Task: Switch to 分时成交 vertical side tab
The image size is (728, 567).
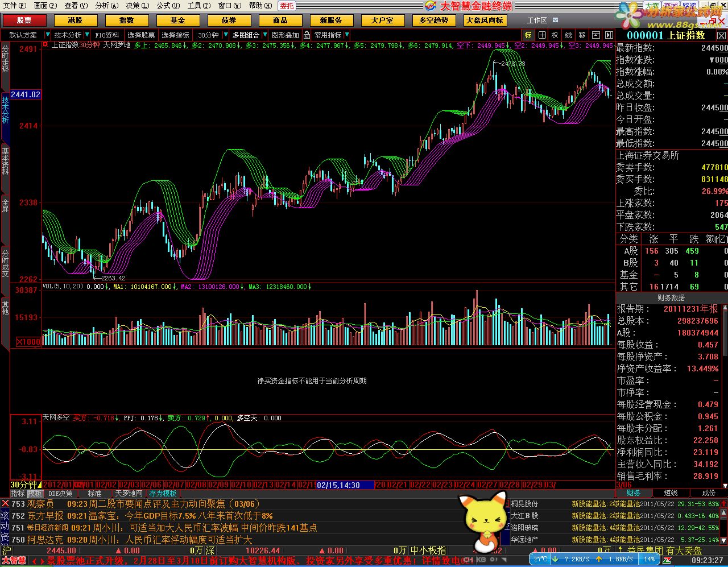Action: point(5,263)
